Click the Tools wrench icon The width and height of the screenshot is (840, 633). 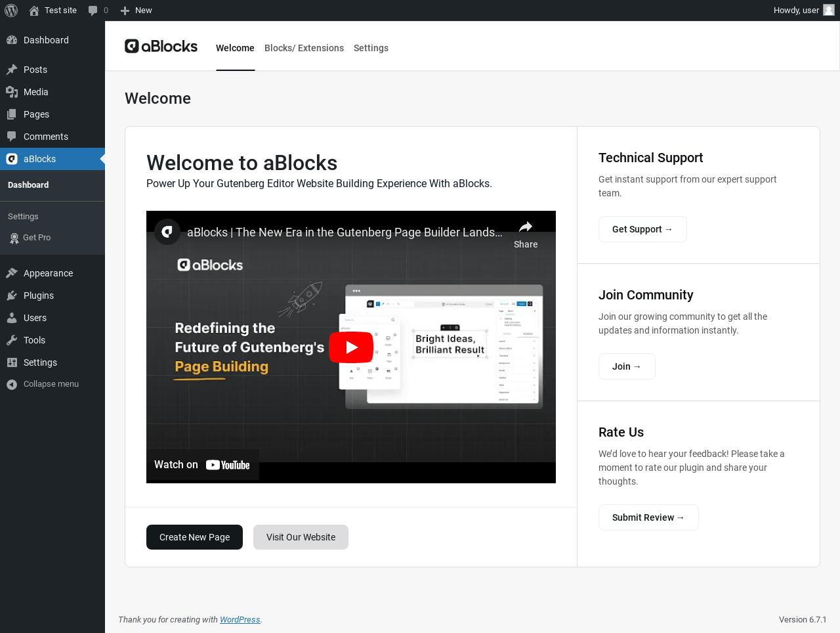click(12, 340)
